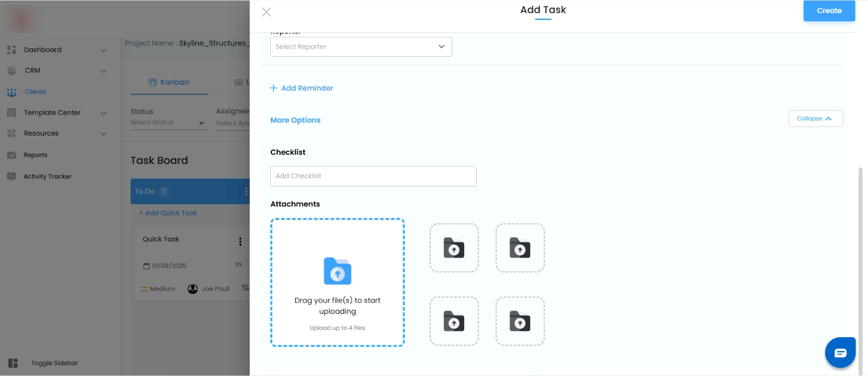Open the Select Reporter dropdown

point(361,47)
